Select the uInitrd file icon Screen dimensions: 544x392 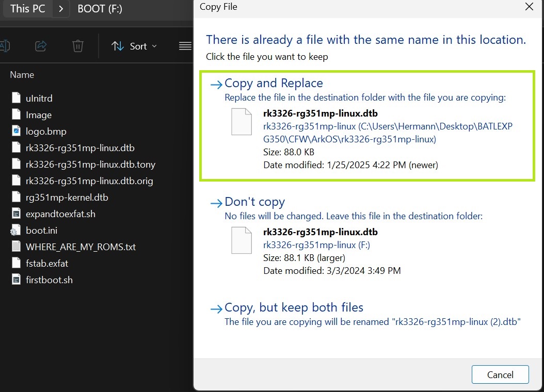(x=16, y=98)
